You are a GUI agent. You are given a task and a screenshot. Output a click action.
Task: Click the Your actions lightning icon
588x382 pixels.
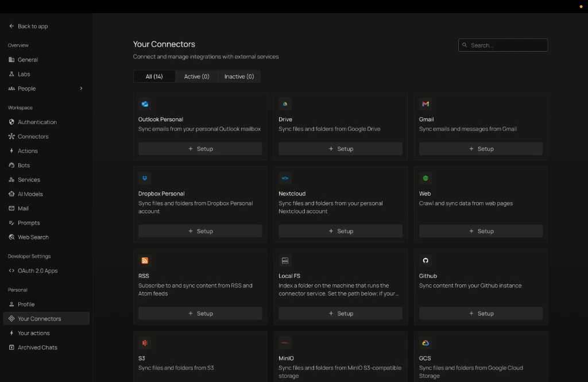pyautogui.click(x=11, y=333)
